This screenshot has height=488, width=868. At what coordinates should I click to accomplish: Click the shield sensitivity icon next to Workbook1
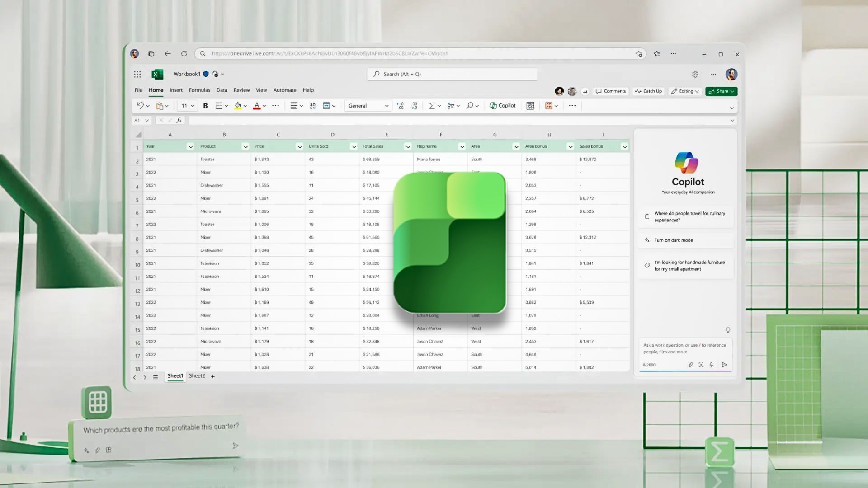[x=206, y=74]
